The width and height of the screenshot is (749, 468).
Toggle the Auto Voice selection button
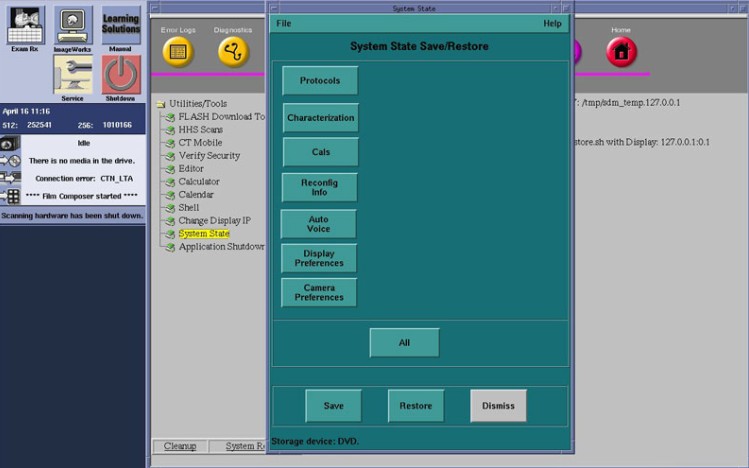tap(318, 224)
